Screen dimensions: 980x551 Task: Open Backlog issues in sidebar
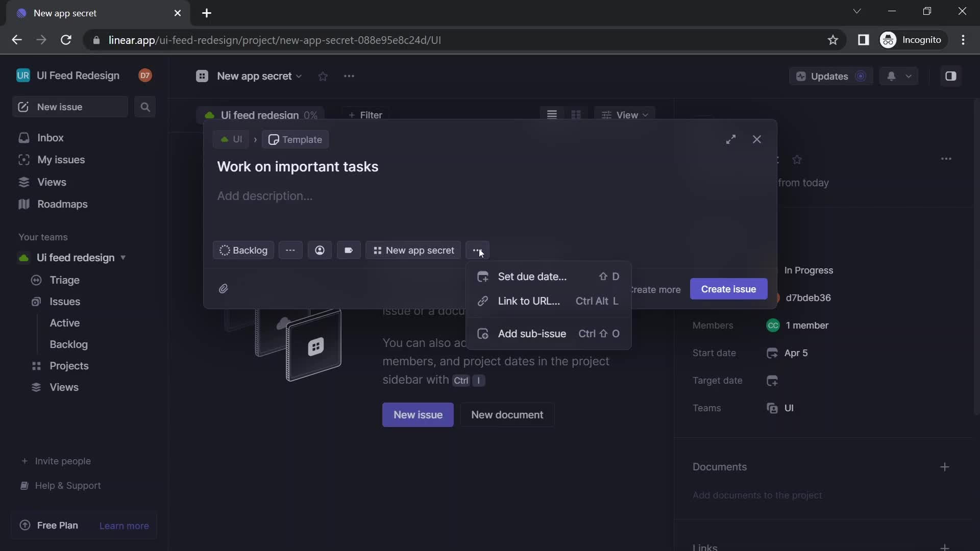coord(68,344)
